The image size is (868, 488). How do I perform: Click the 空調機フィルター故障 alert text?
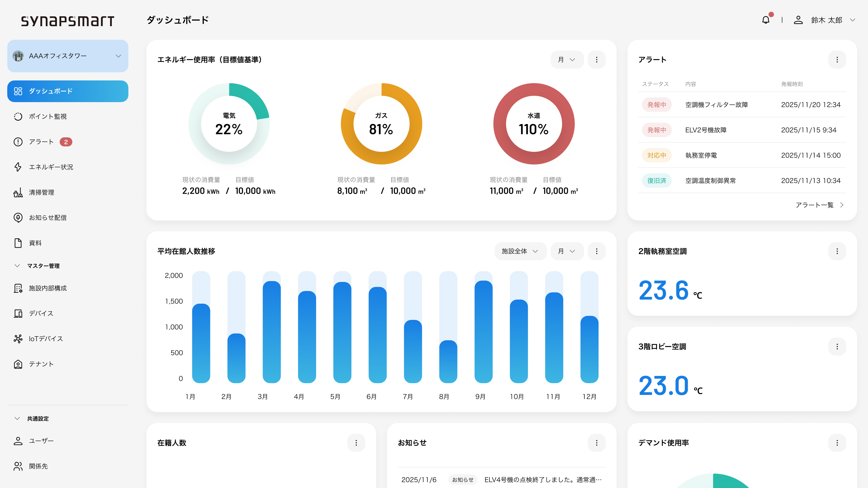pos(716,105)
